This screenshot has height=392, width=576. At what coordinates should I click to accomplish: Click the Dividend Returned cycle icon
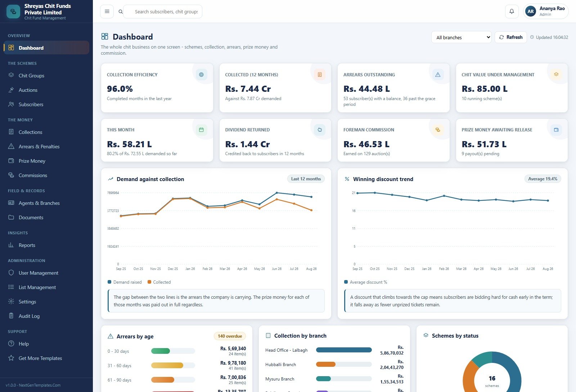(x=320, y=130)
